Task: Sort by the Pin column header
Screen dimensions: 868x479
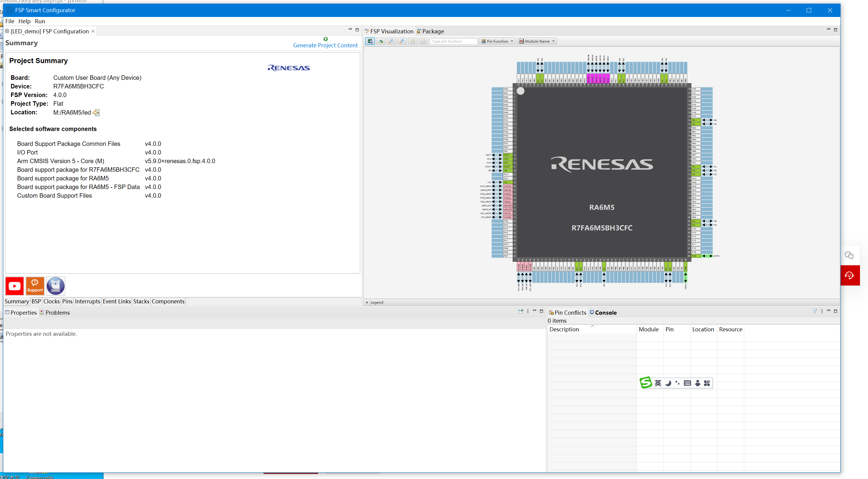Action: pos(677,329)
